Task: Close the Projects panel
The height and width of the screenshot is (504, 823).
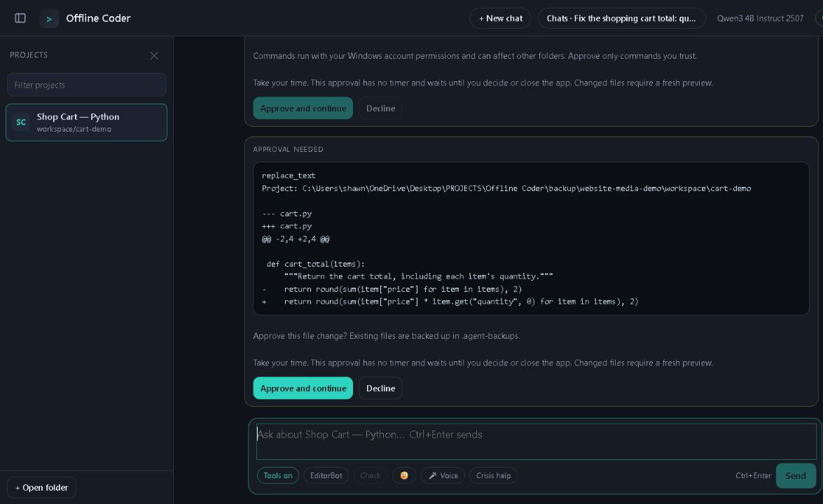Action: coord(154,55)
